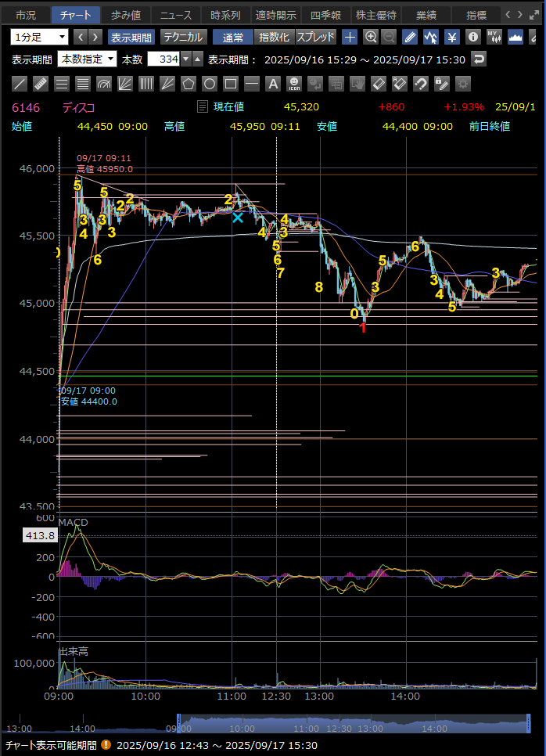The image size is (546, 756).
Task: Click the zoom in magnifier icon
Action: (370, 37)
